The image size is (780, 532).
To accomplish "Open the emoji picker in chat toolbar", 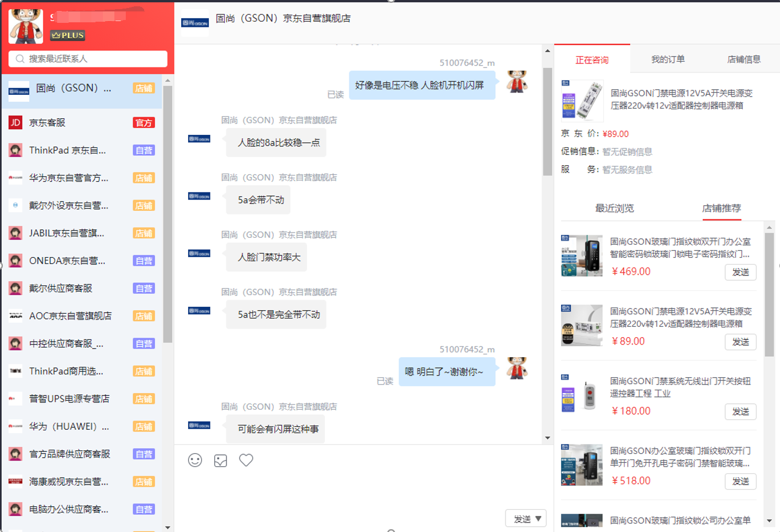I will pos(195,460).
